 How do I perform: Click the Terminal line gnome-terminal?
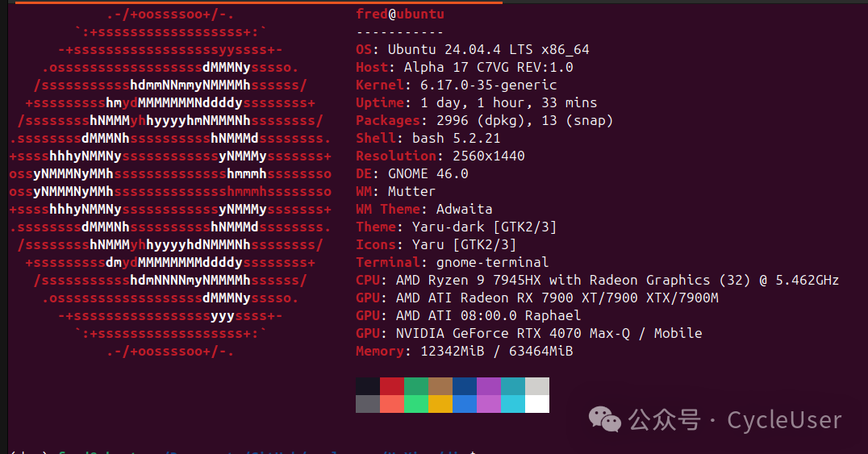pos(453,262)
